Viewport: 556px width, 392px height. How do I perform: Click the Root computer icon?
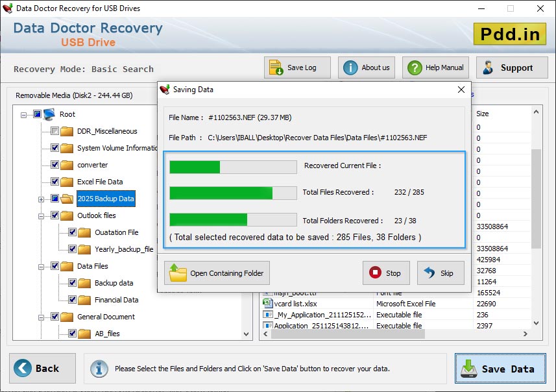[49, 114]
